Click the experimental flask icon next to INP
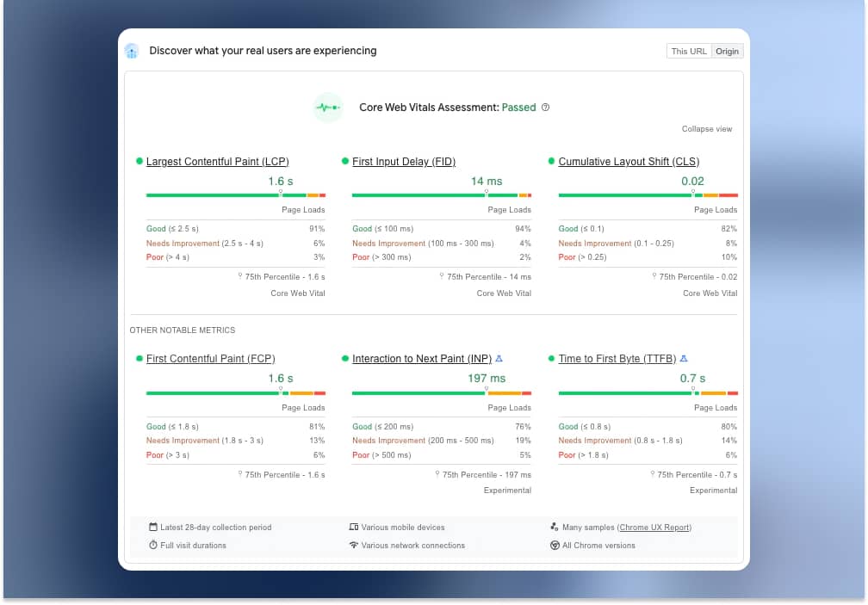 (499, 358)
